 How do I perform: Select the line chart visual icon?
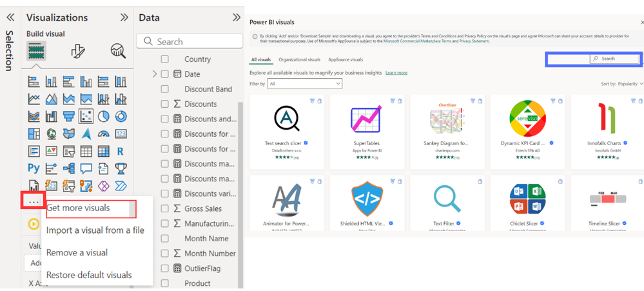pos(34,99)
